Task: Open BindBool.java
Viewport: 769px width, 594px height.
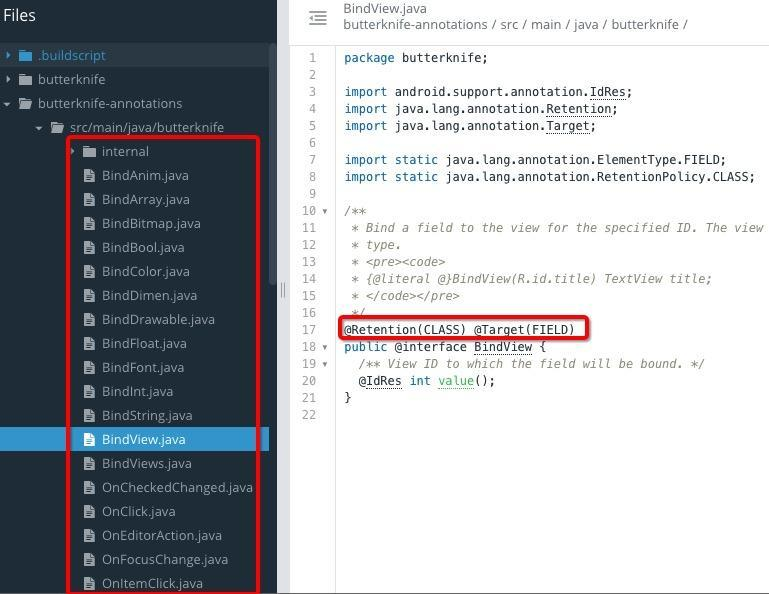Action: pos(143,248)
